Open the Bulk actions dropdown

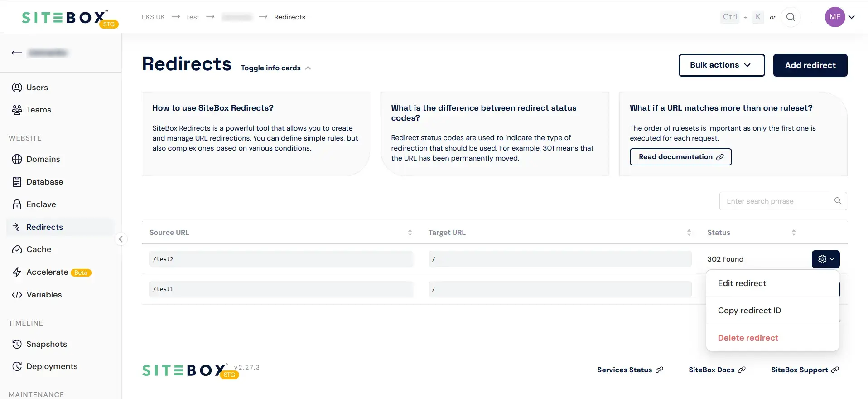click(722, 65)
